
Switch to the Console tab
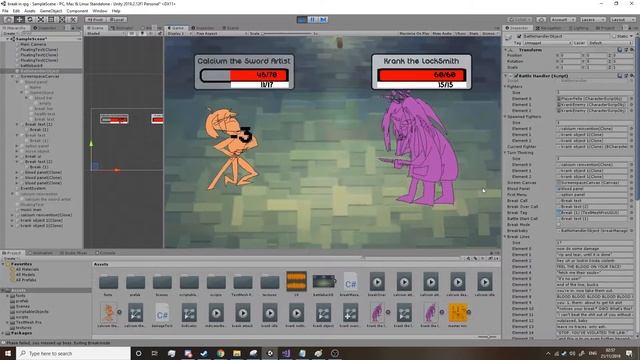click(x=105, y=253)
